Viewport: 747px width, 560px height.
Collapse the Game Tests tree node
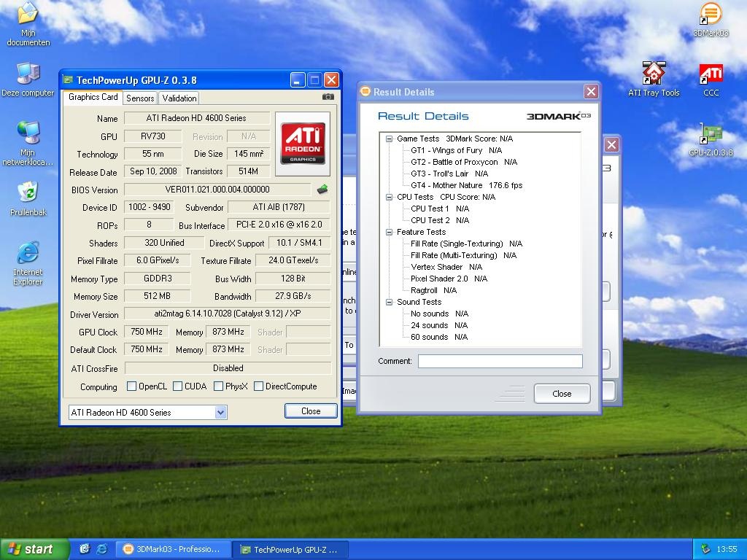(x=390, y=139)
